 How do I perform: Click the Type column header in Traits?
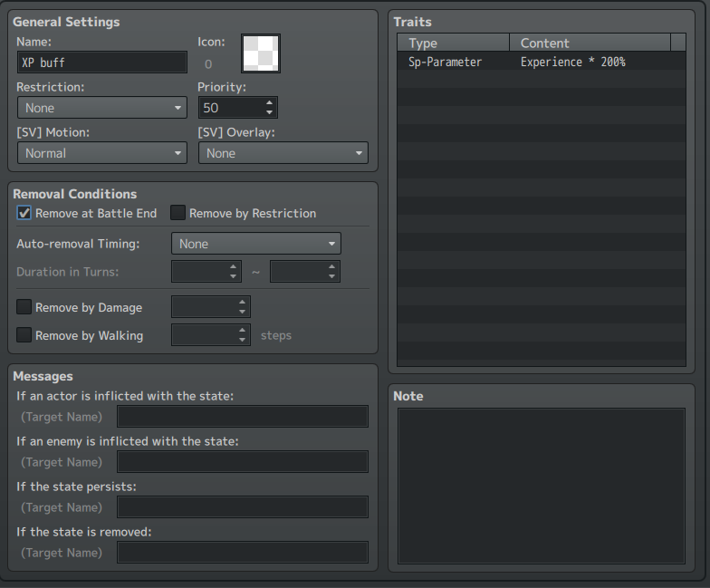pos(453,43)
